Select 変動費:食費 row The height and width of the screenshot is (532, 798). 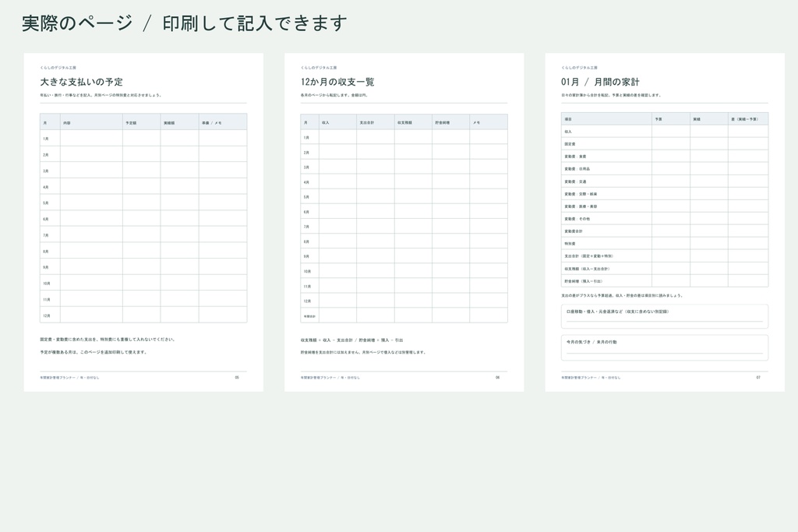[665, 156]
